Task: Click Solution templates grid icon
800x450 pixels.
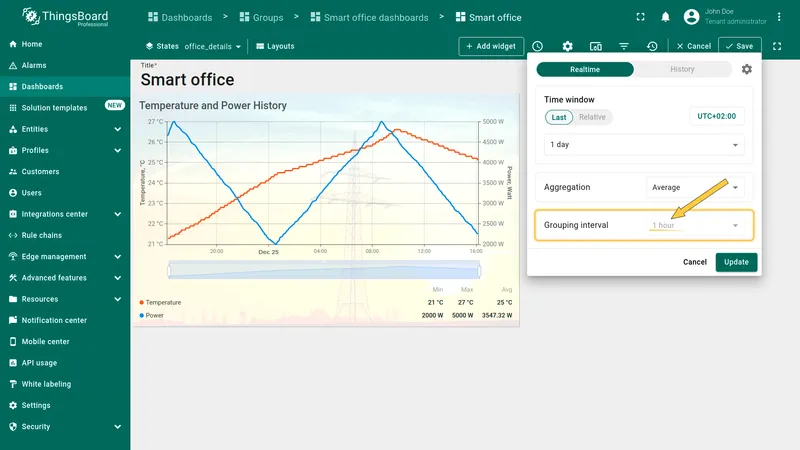Action: click(13, 108)
